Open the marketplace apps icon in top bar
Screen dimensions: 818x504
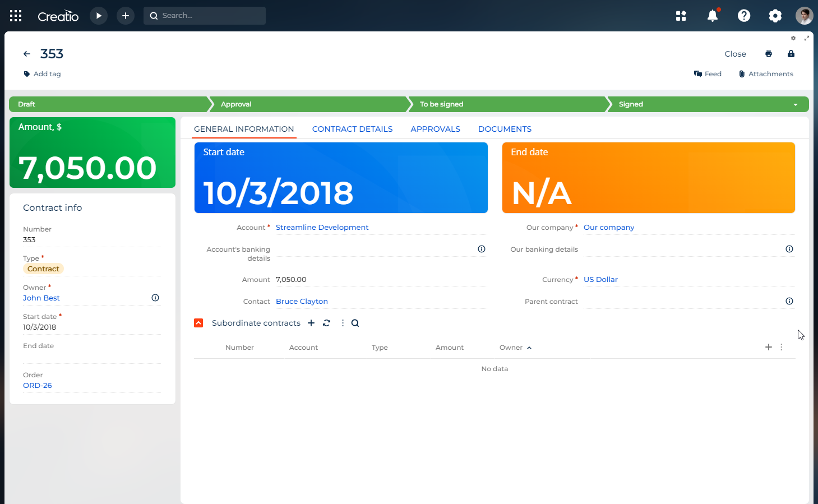(x=681, y=16)
